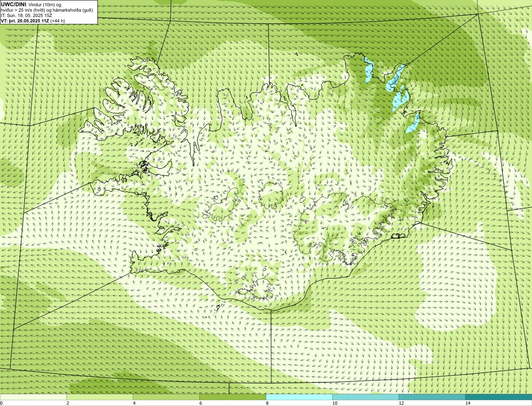Select the darkest teal segment above 14

coord(499,397)
